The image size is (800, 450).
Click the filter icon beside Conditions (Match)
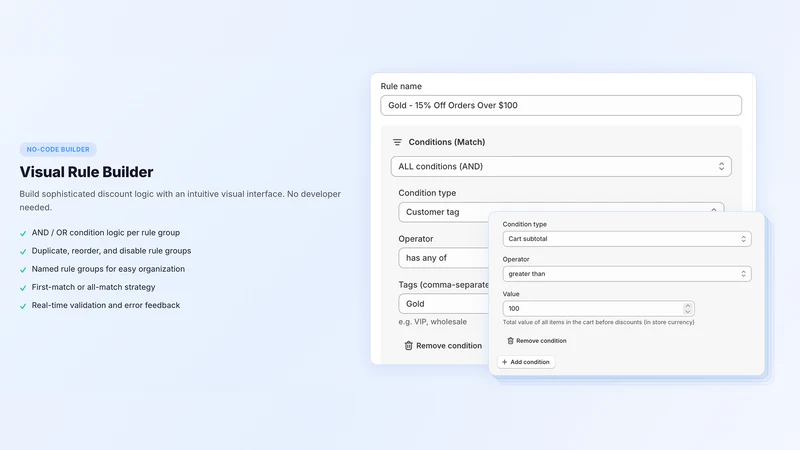397,142
